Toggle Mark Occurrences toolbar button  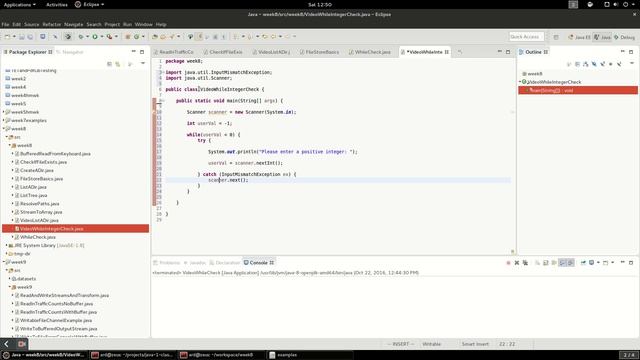[200, 37]
